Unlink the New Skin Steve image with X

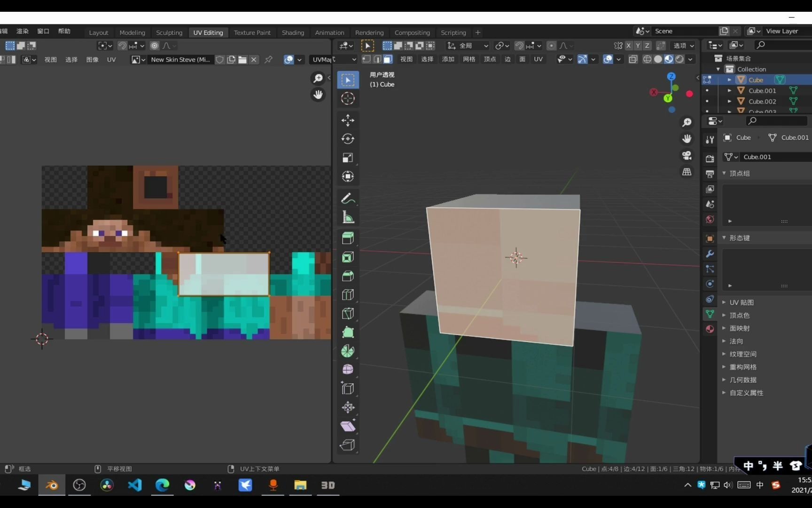click(254, 60)
